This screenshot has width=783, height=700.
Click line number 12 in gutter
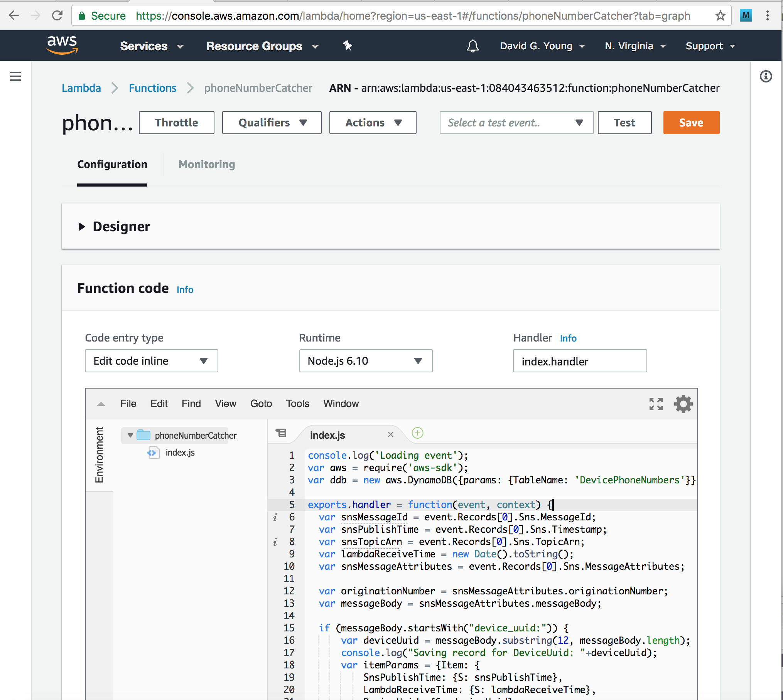click(x=289, y=591)
